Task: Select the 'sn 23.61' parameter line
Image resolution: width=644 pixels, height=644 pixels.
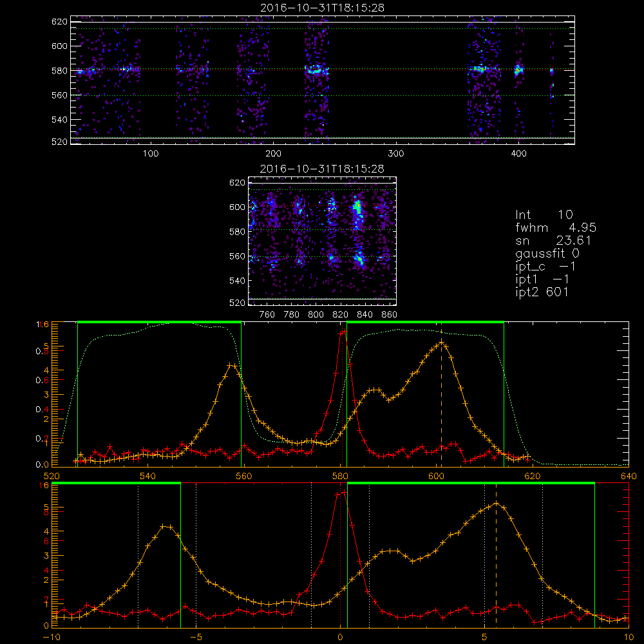Action: click(554, 240)
